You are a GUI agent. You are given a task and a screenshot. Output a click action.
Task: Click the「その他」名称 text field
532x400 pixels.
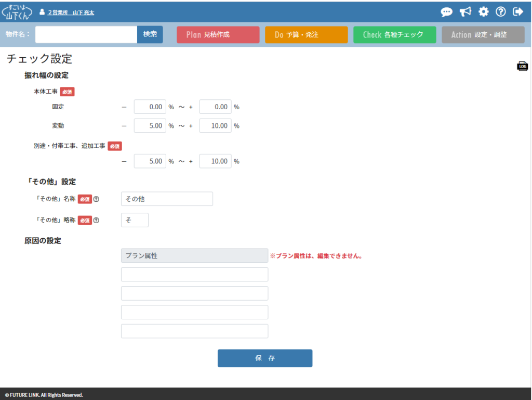[x=167, y=199]
